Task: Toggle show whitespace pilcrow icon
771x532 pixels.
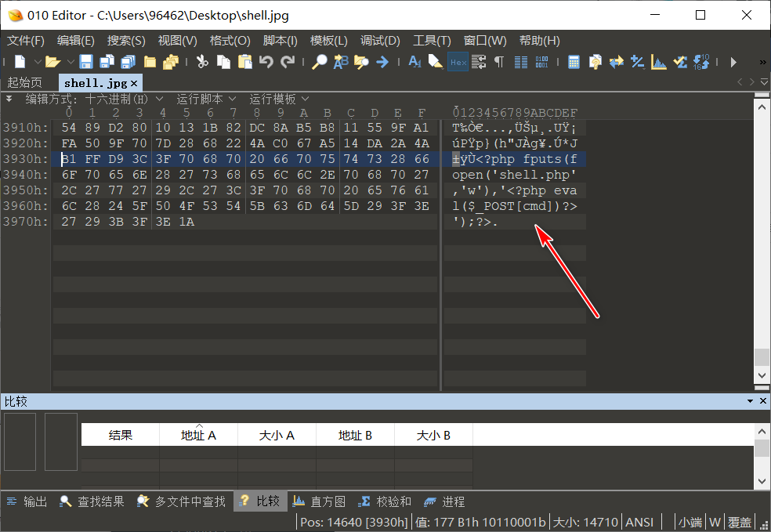Action: [499, 61]
